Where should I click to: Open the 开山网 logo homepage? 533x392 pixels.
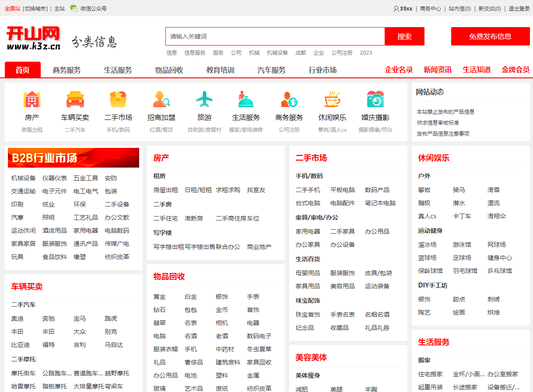(x=34, y=38)
